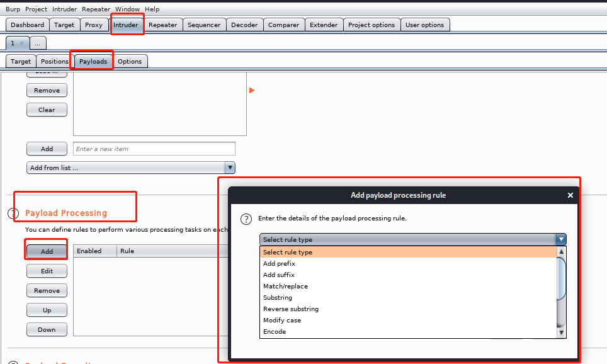Switch to the main Target tab
The height and width of the screenshot is (364, 607).
[x=64, y=25]
